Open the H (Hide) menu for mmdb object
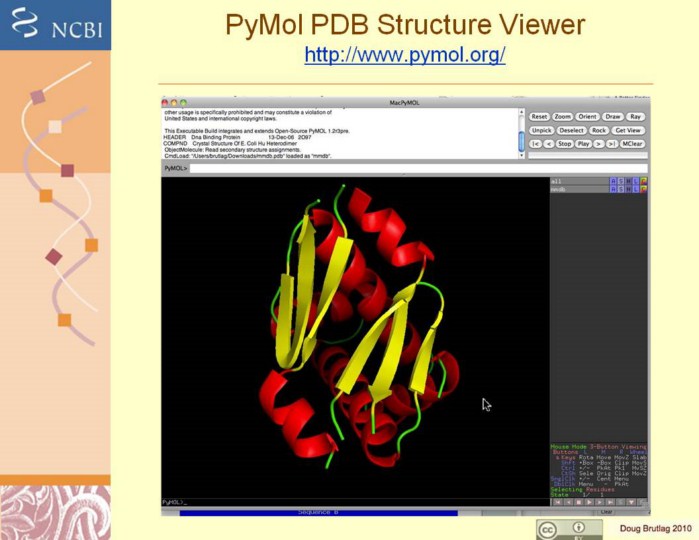The height and width of the screenshot is (540, 699). [x=629, y=189]
